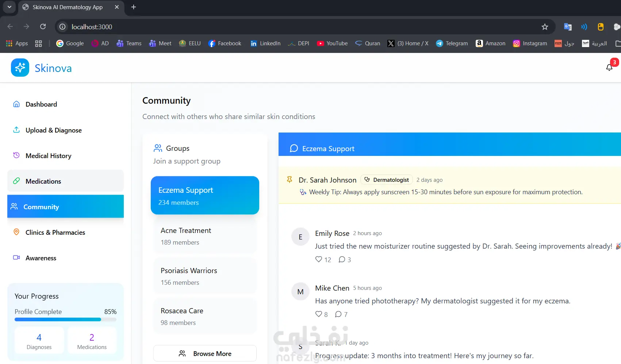
Task: Open the Teams bookmark
Action: (x=129, y=43)
